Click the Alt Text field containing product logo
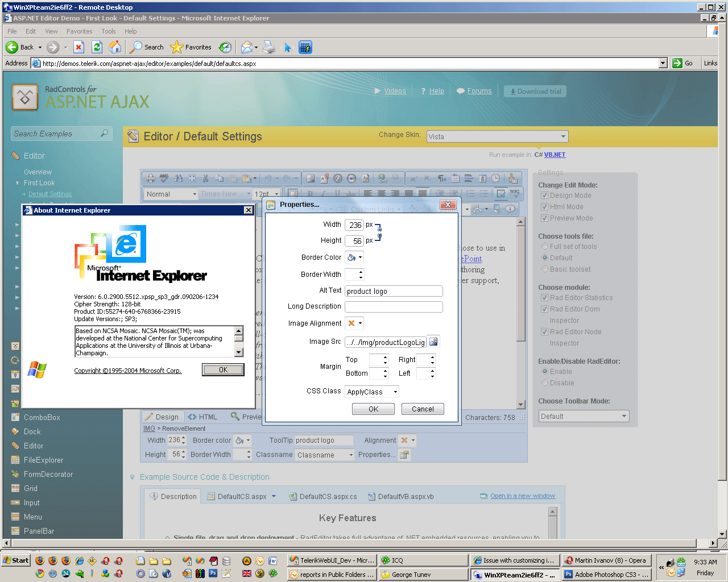Screen dimensions: 728x582 click(394, 291)
